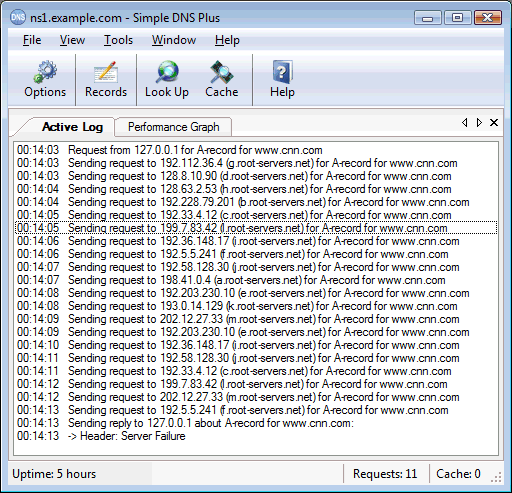Click the window resize grip corner
Screen dimensions: 512x493
496,477
